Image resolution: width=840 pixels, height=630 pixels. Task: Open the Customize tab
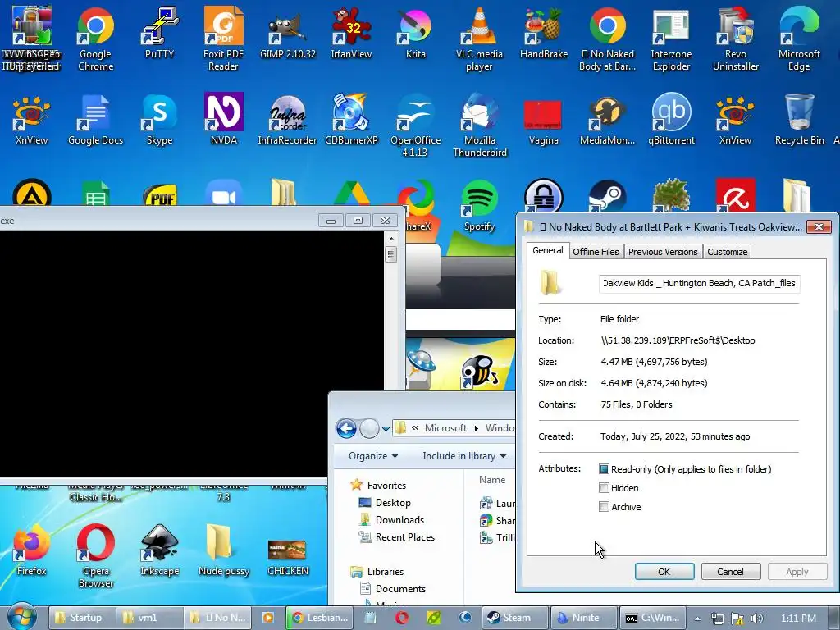[x=727, y=252]
